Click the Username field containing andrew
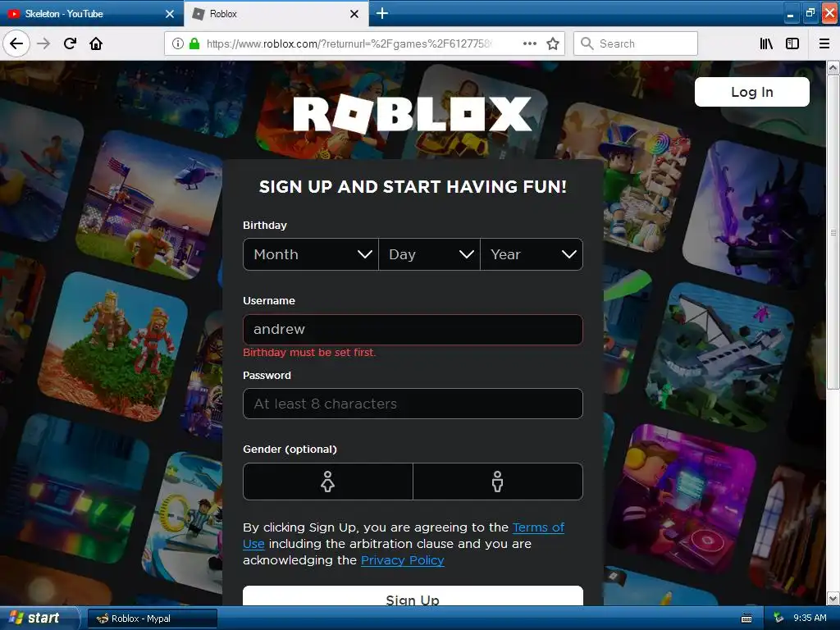The width and height of the screenshot is (840, 630). [413, 330]
